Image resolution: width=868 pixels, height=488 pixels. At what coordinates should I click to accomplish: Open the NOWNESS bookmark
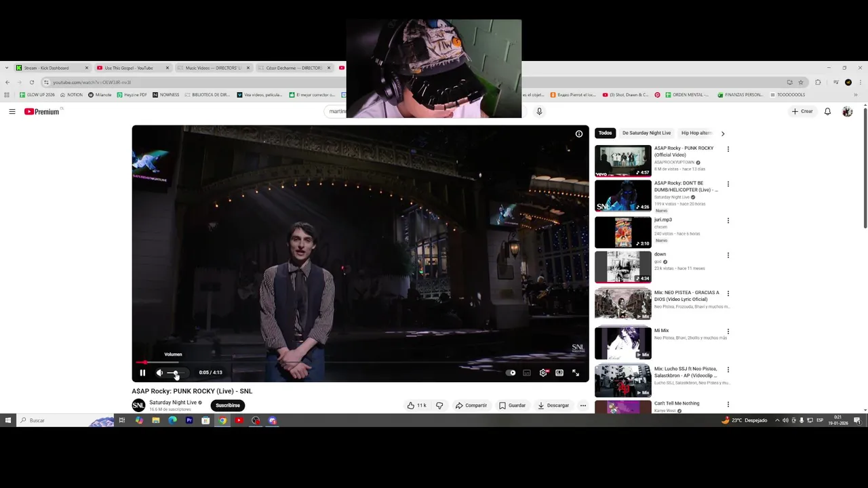[166, 95]
